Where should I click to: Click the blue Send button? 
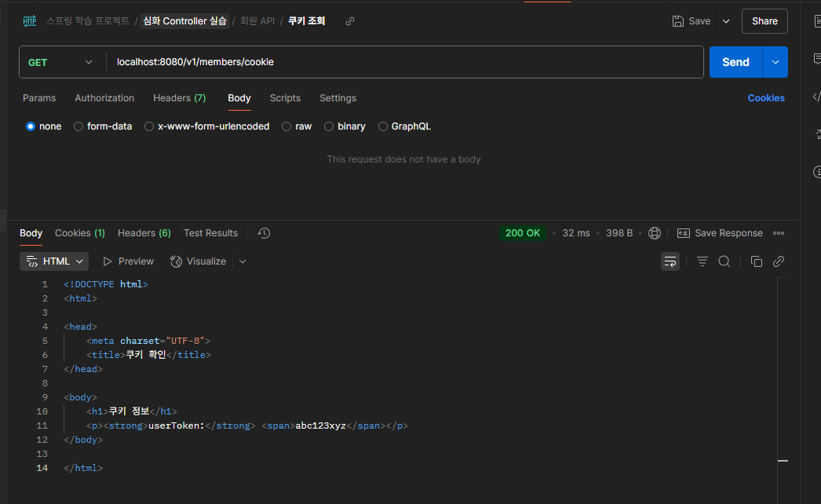click(x=735, y=62)
